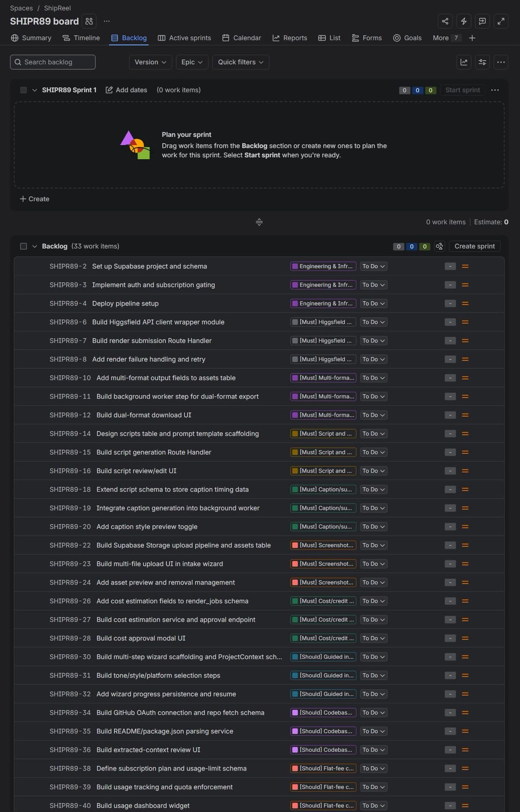
Task: Open more backlog options ellipsis in toolbar
Action: coord(501,62)
